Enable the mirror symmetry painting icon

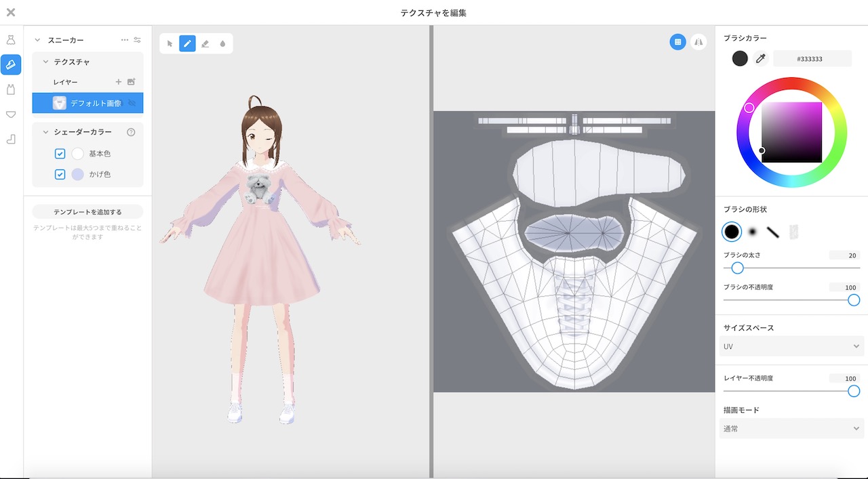point(699,41)
